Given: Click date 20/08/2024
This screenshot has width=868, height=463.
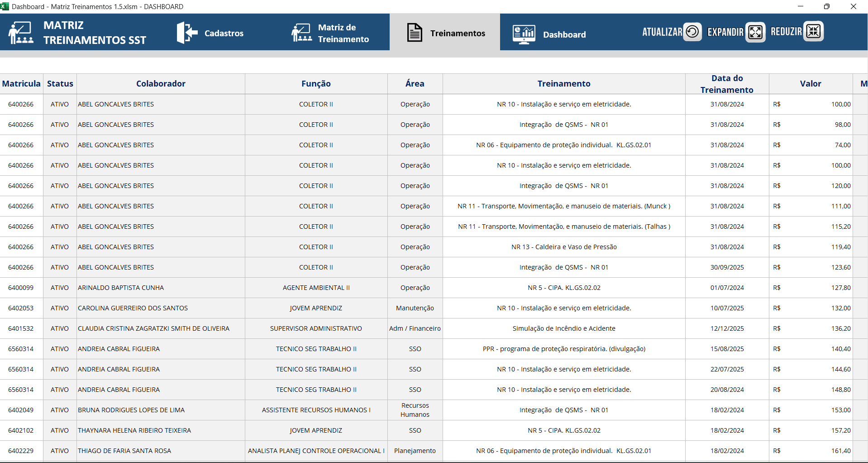Looking at the screenshot, I should point(727,390).
